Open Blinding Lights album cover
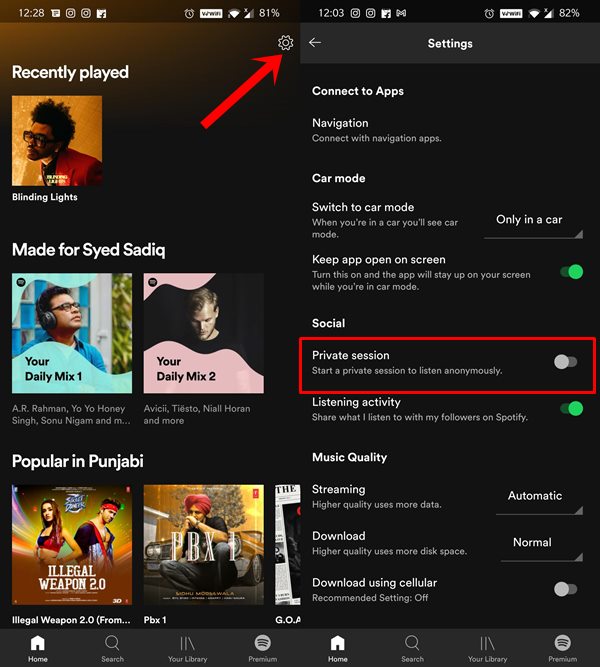This screenshot has width=600, height=667. click(x=57, y=141)
